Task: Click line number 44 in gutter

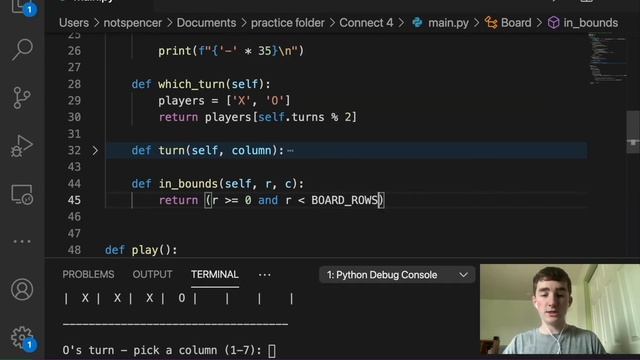Action: pyautogui.click(x=74, y=184)
